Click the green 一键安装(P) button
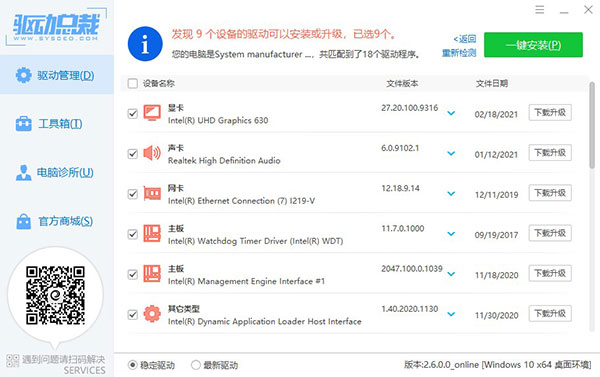The height and width of the screenshot is (377, 600). click(x=533, y=45)
